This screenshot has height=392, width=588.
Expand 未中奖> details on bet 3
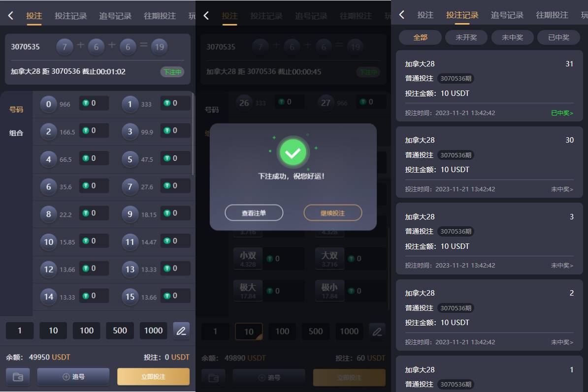[x=562, y=266]
